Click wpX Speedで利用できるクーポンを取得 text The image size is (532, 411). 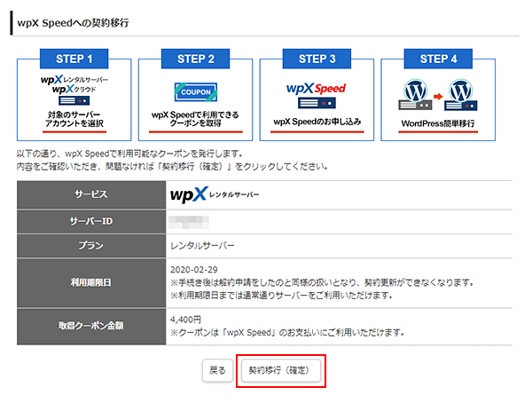[195, 119]
